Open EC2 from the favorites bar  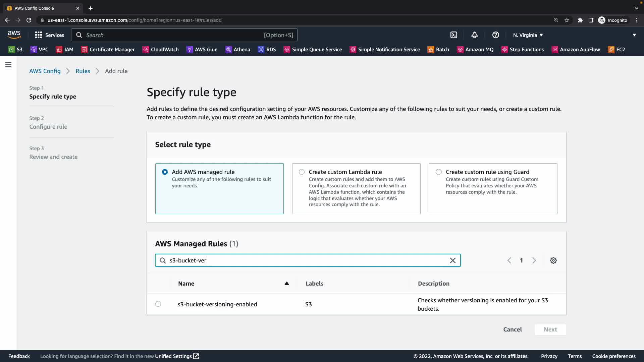pos(616,50)
